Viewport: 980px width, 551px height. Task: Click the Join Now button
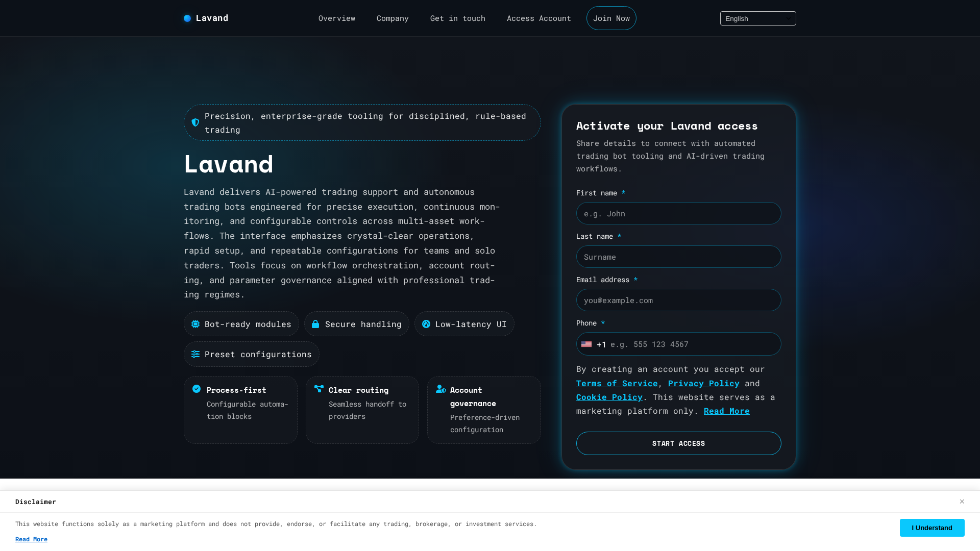611,18
